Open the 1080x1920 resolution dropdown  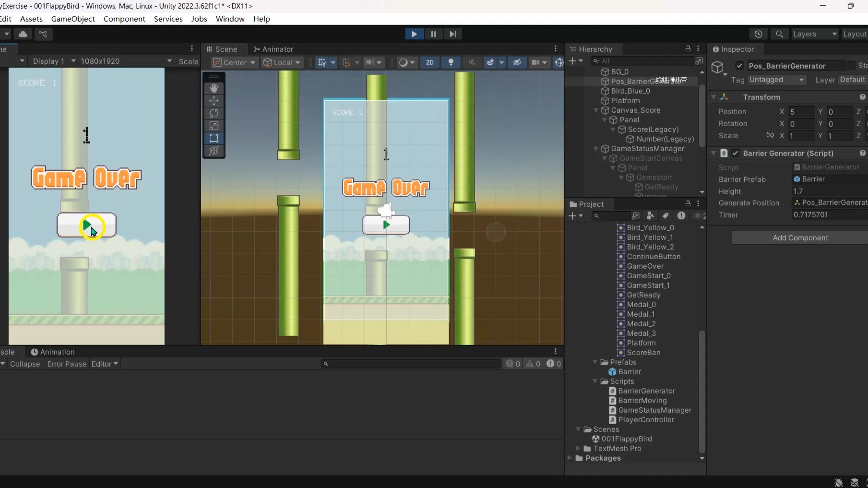pyautogui.click(x=126, y=61)
